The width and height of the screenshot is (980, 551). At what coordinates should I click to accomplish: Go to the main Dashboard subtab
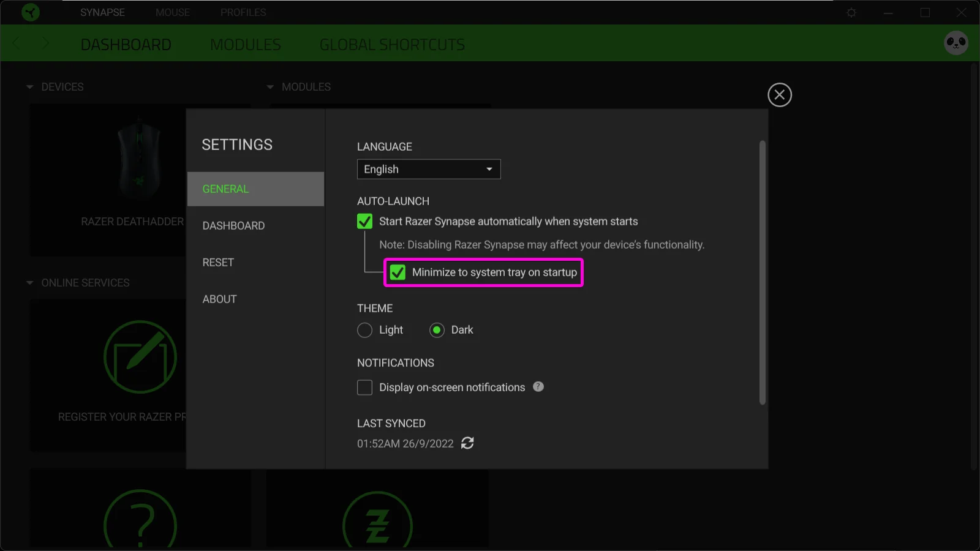tap(126, 45)
